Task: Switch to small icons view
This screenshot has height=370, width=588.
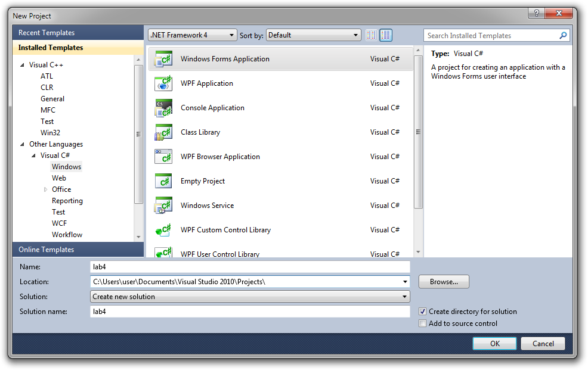Action: click(x=372, y=35)
